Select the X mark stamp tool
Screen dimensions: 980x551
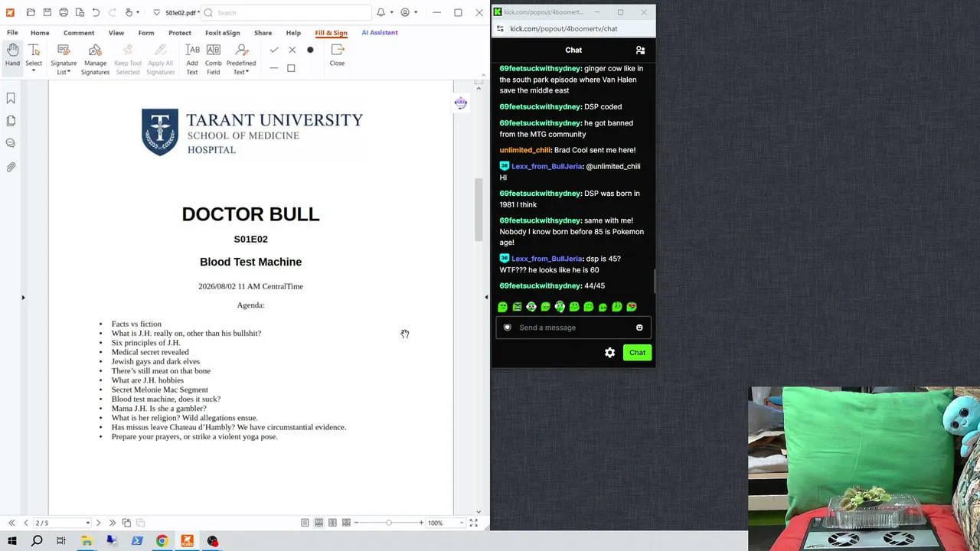pos(292,51)
